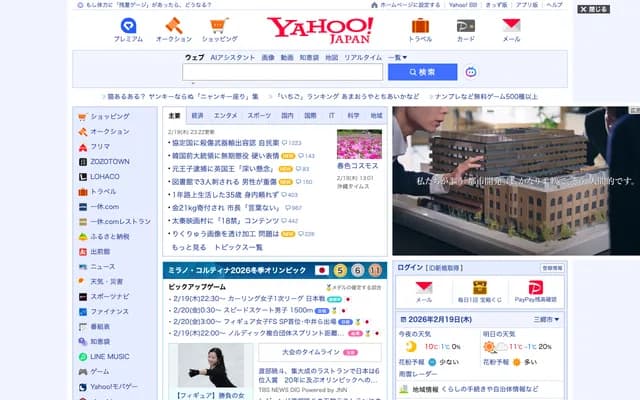The width and height of the screenshot is (640, 400).
Task: Click the ショッピング cart icon in header
Action: coord(219,26)
